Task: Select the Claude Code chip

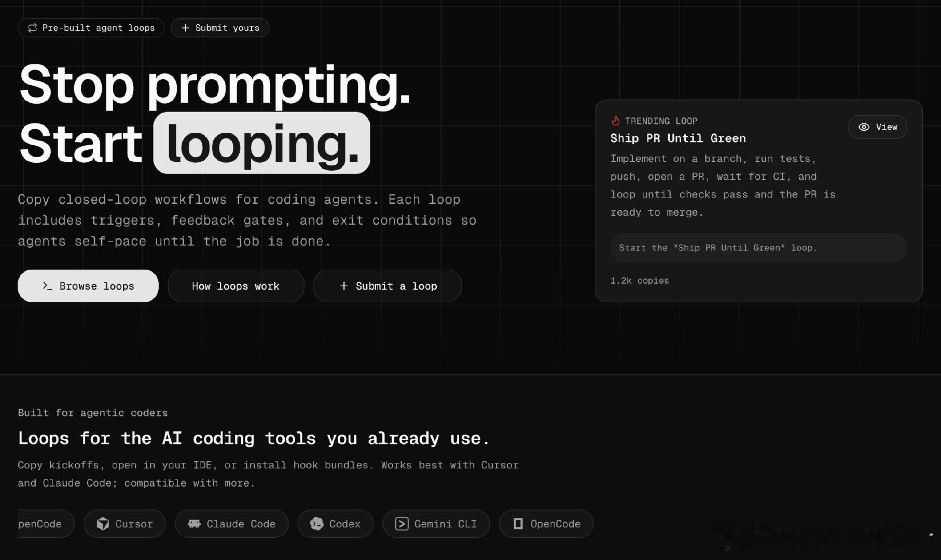Action: click(x=231, y=524)
